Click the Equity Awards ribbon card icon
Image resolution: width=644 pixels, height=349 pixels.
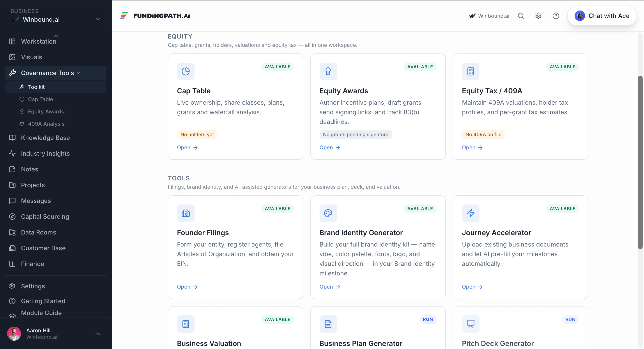(328, 71)
